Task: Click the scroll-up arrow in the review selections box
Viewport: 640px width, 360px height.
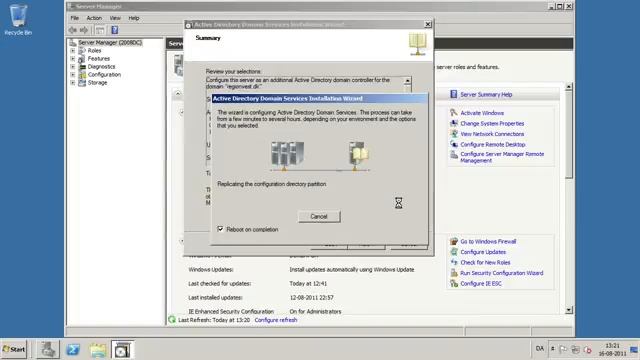Action: pyautogui.click(x=407, y=81)
